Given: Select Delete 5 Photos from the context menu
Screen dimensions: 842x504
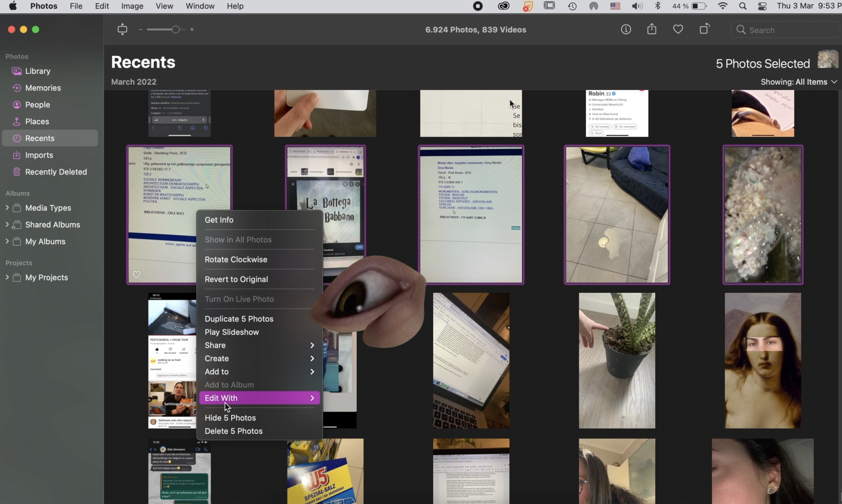Looking at the screenshot, I should point(234,431).
